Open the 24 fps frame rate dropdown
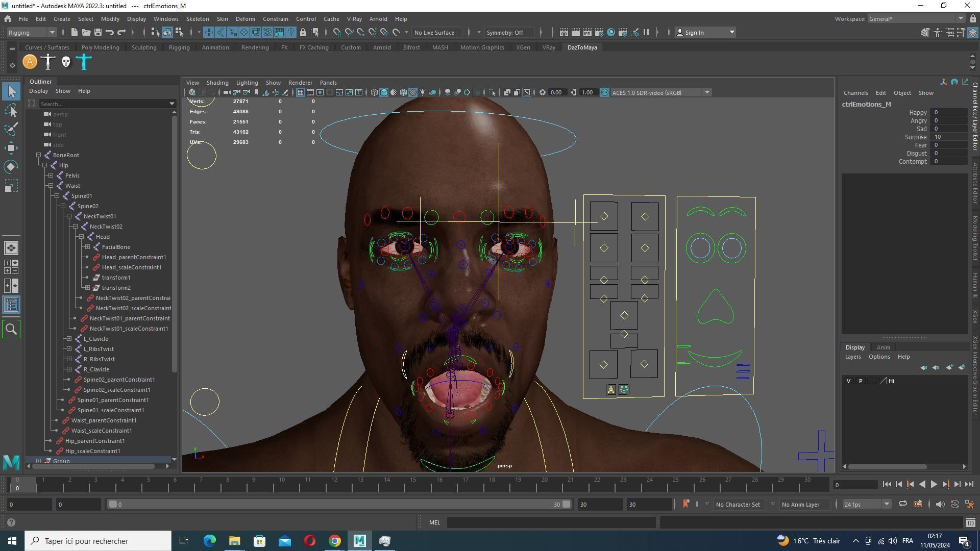Viewport: 980px width, 551px height. click(867, 504)
